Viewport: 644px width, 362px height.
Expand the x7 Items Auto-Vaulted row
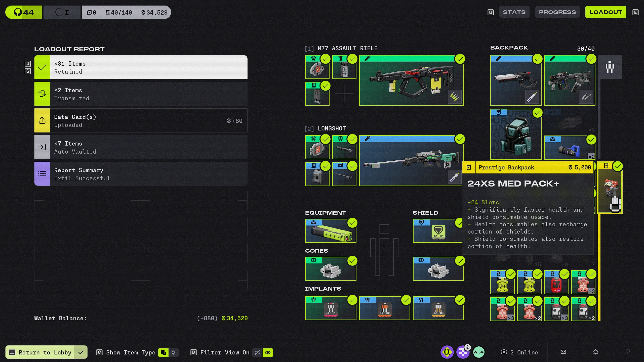point(141,147)
